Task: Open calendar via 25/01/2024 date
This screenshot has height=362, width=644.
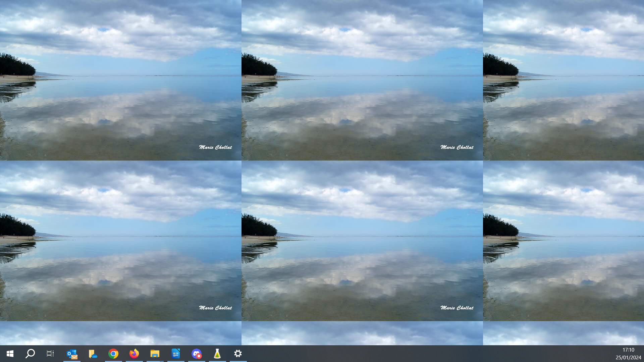Action: (628, 358)
